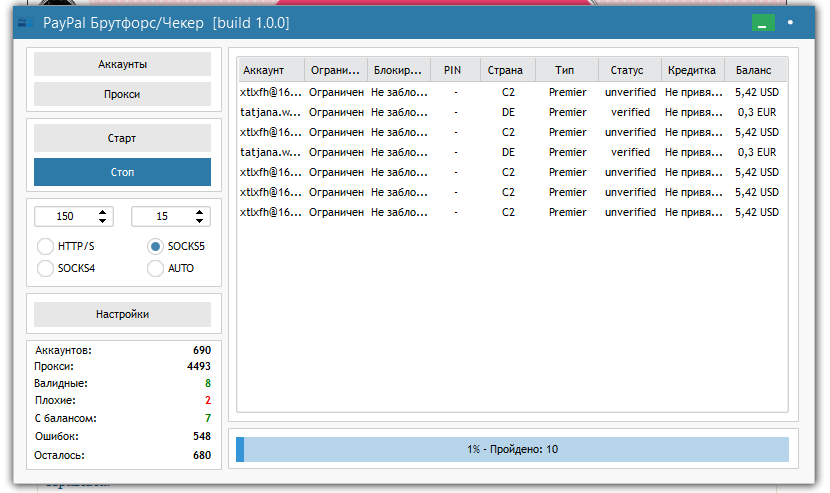Click the green valid count 8
The height and width of the screenshot is (493, 830).
(x=208, y=383)
